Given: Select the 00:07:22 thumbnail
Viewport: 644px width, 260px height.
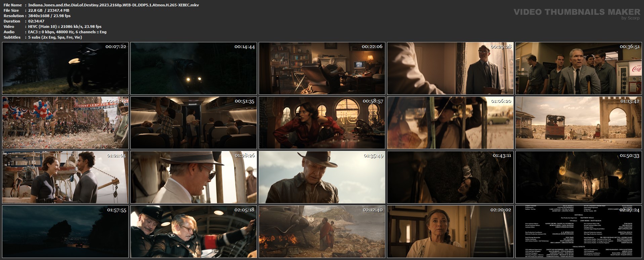Looking at the screenshot, I should (66, 68).
